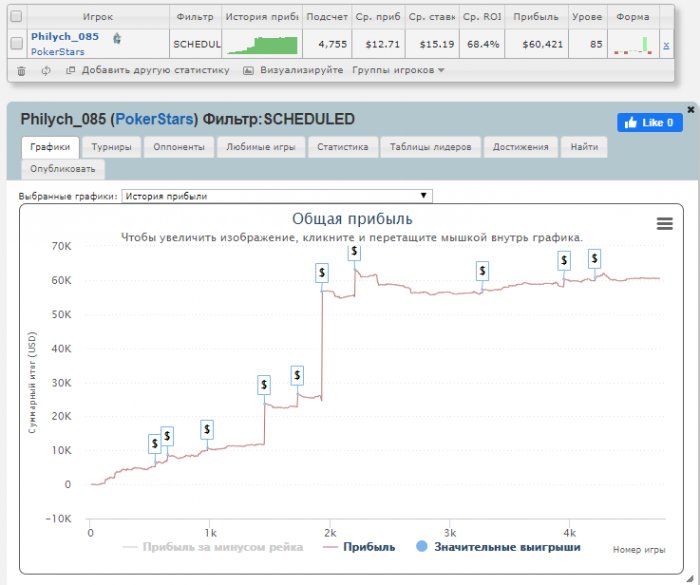The image size is (700, 585).
Task: Sort by 'Подсчет' column header
Action: (x=327, y=17)
